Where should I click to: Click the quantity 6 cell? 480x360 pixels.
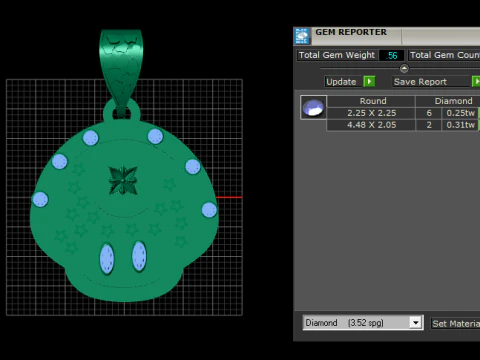click(x=429, y=113)
